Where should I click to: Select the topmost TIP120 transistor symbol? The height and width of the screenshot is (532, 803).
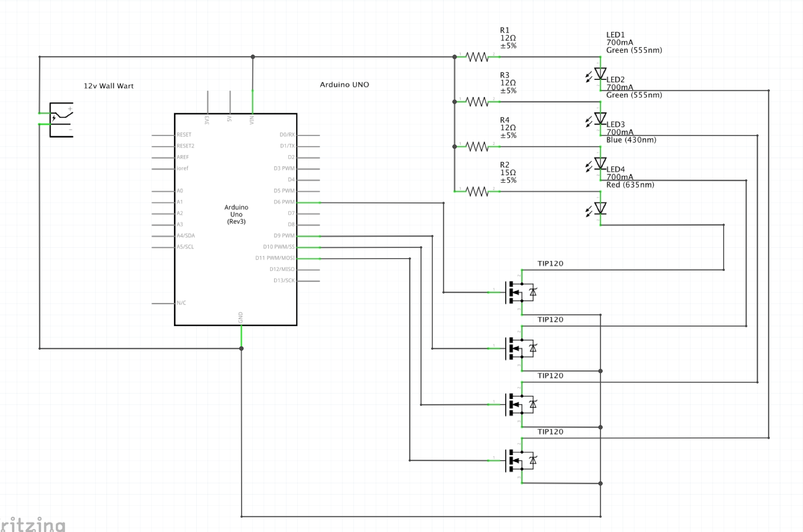click(521, 292)
